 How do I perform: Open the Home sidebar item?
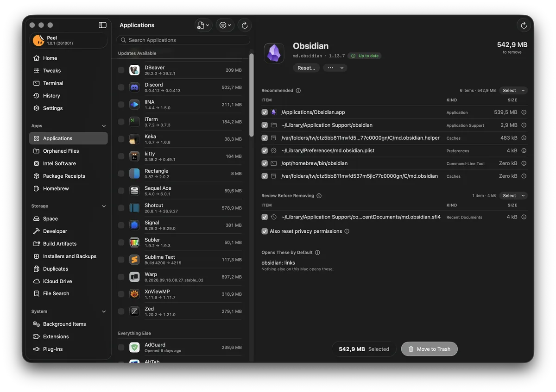tap(68, 58)
